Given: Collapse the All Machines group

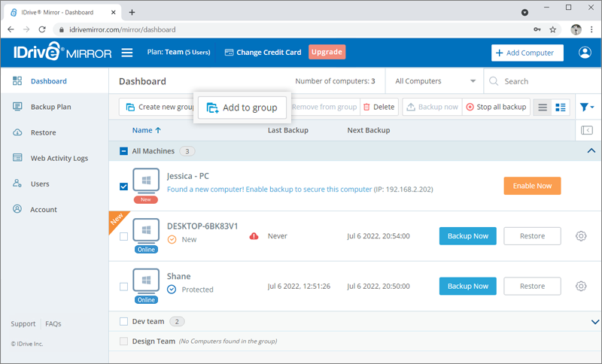Looking at the screenshot, I should pyautogui.click(x=591, y=150).
